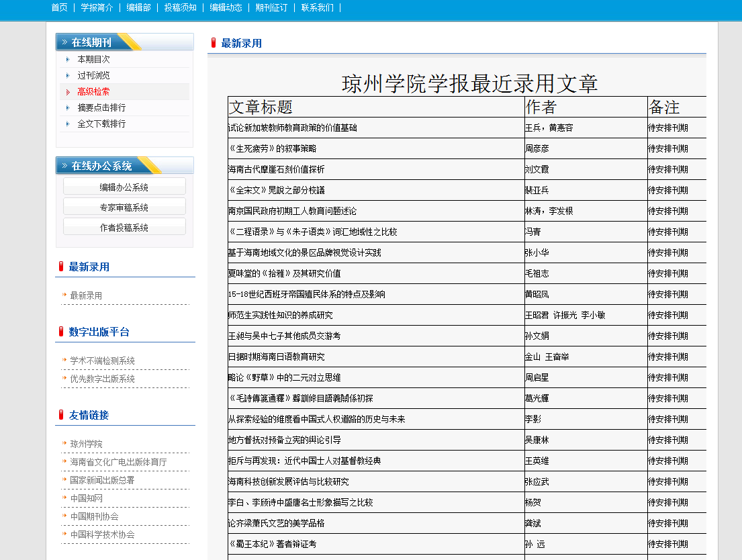The image size is (742, 560).
Task: Click page title 琼州学院学报最近录用文章
Action: click(x=469, y=83)
